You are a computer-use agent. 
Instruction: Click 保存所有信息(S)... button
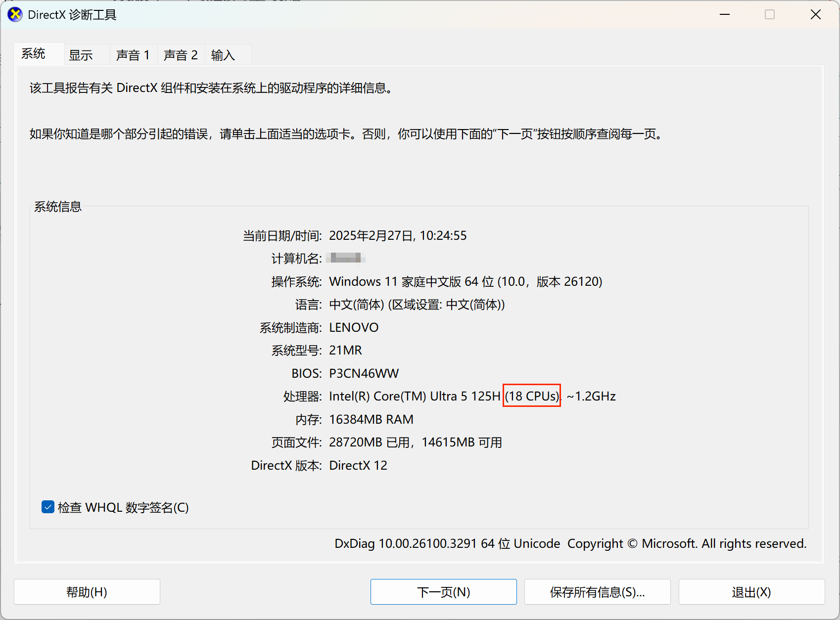point(598,592)
